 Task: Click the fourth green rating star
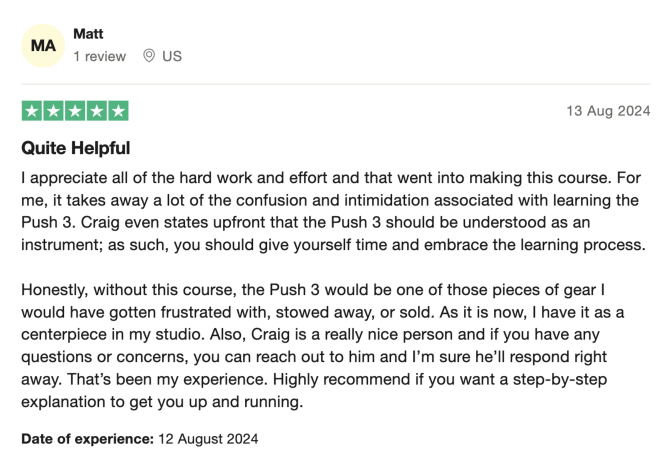click(x=97, y=111)
